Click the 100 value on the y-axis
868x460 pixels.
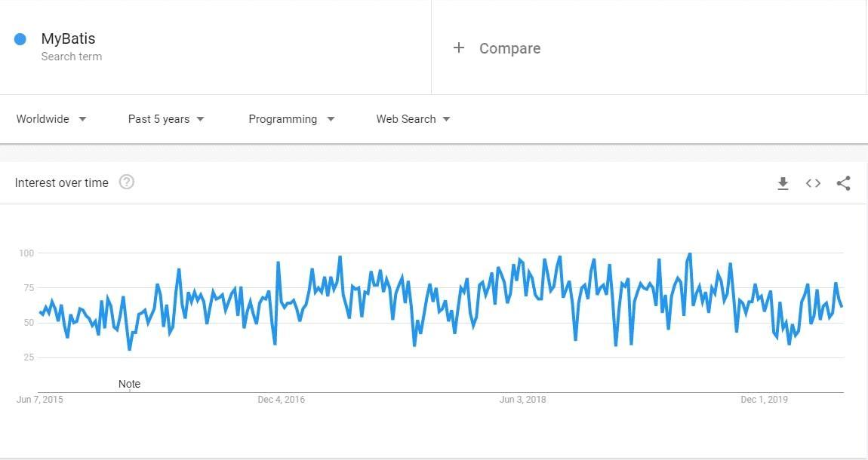(x=26, y=253)
